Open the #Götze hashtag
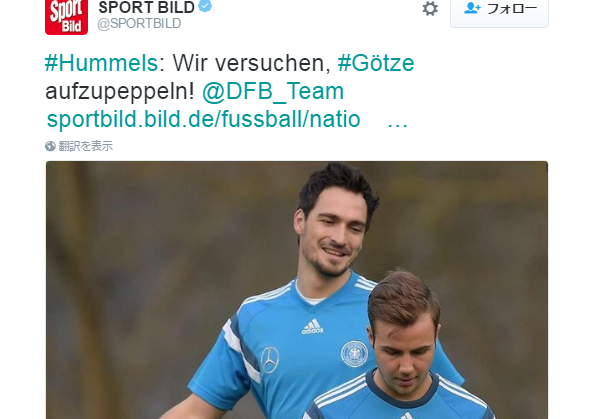This screenshot has width=599, height=419. [376, 63]
